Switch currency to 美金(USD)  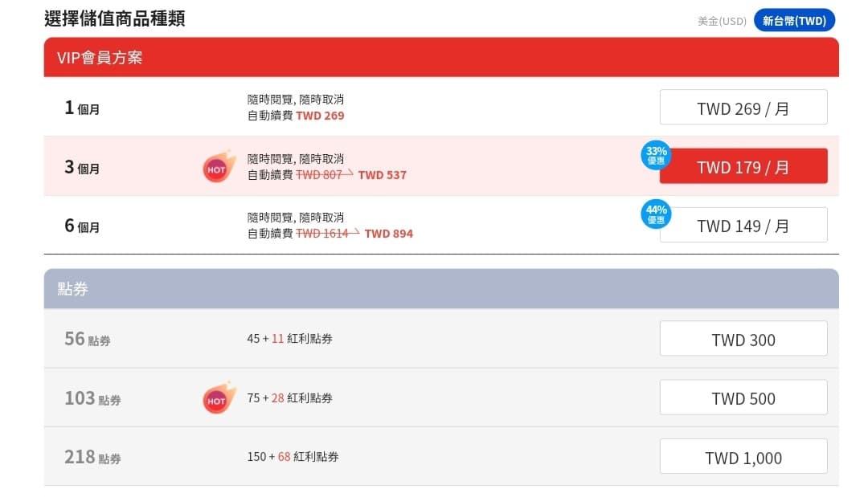[721, 21]
